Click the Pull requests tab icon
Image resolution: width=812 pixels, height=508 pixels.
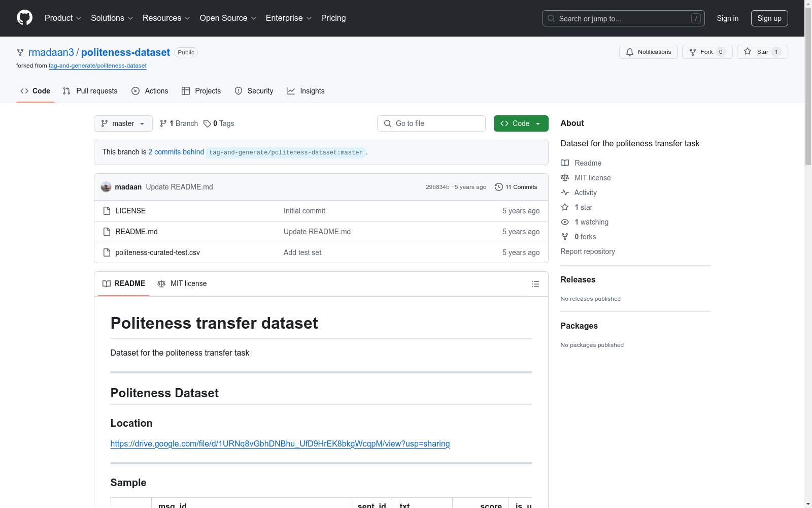coord(66,91)
